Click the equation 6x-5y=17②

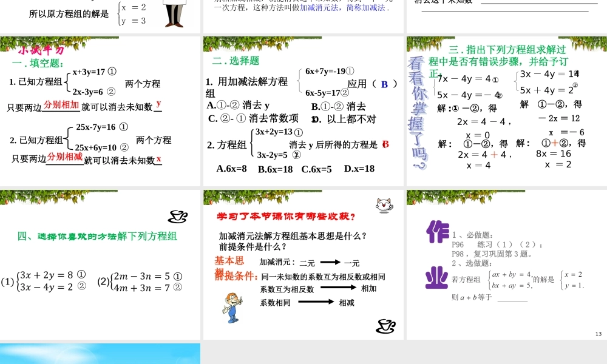(x=327, y=93)
